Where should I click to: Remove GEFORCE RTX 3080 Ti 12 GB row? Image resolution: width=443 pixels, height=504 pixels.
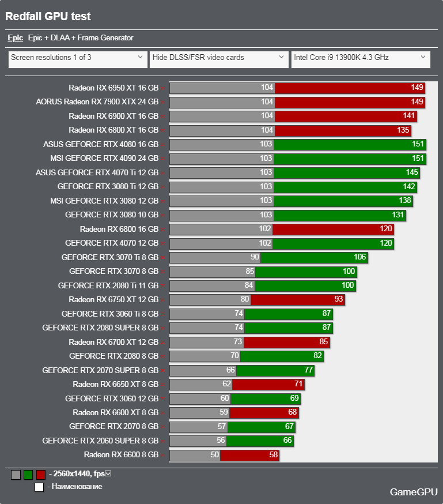click(163, 187)
